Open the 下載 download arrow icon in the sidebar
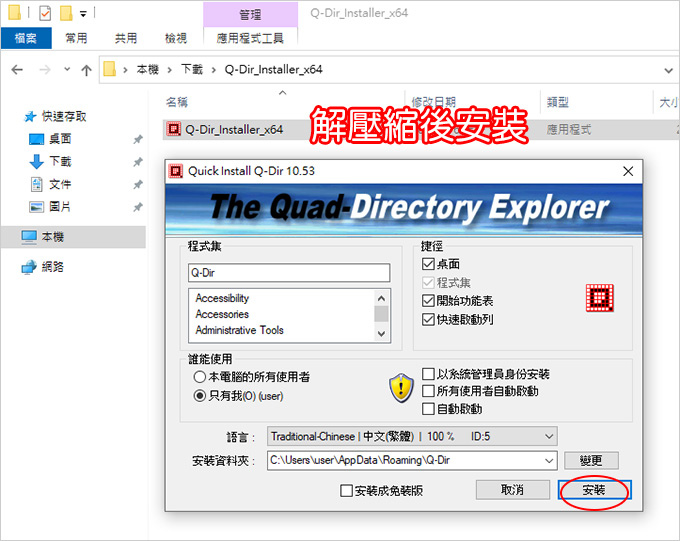Screen dimensions: 680x541 [x=36, y=161]
